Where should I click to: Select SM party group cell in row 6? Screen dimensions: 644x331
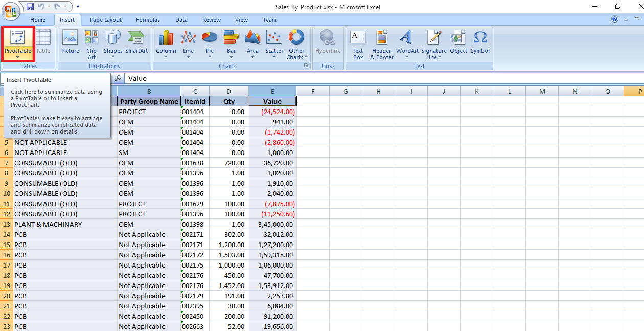pos(149,152)
